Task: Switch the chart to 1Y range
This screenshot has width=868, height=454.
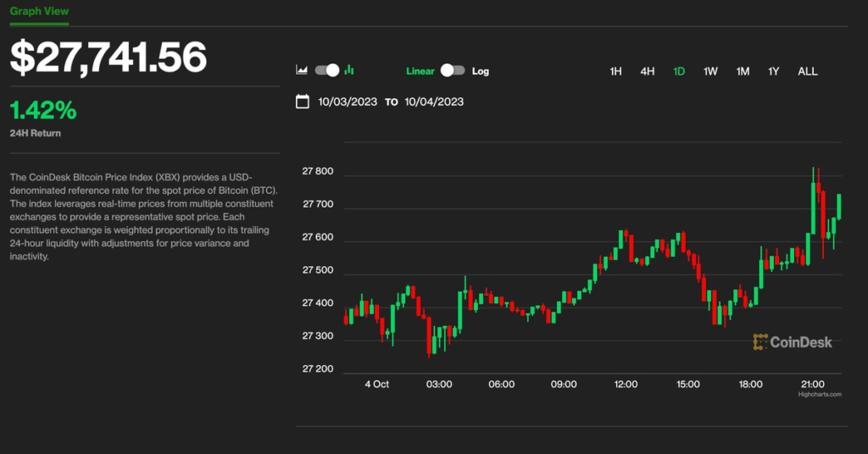Action: [x=774, y=71]
